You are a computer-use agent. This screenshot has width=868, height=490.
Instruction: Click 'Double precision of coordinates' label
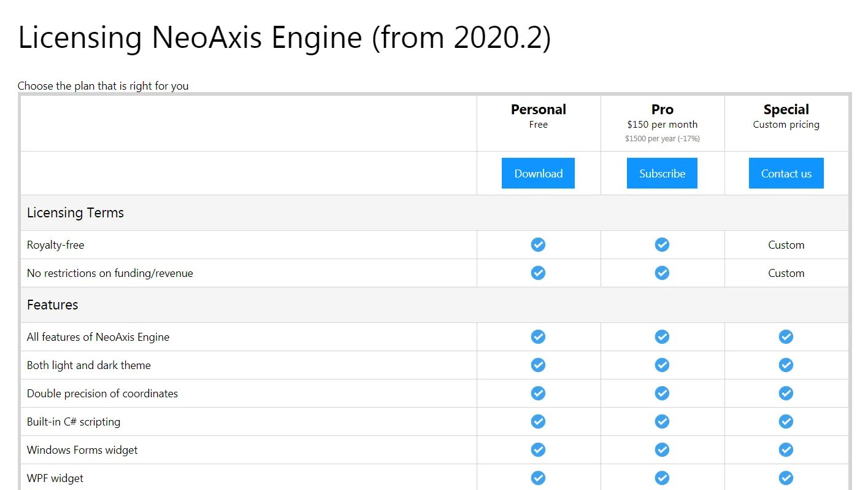pyautogui.click(x=102, y=394)
